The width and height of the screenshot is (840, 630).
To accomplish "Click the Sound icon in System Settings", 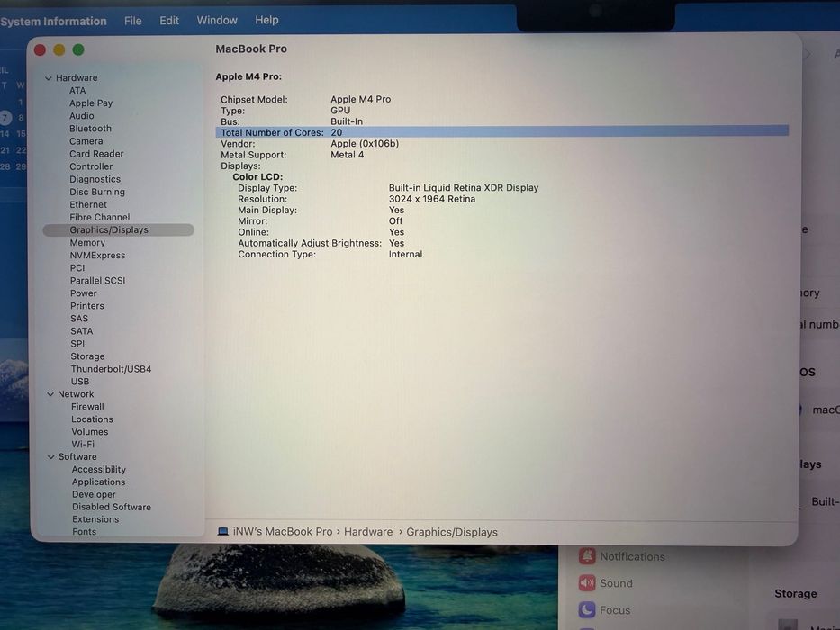I will click(x=587, y=583).
